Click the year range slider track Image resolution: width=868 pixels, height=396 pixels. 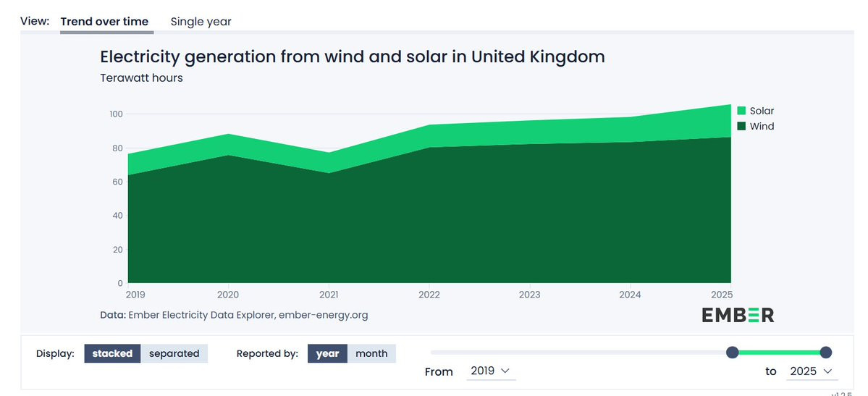click(579, 352)
